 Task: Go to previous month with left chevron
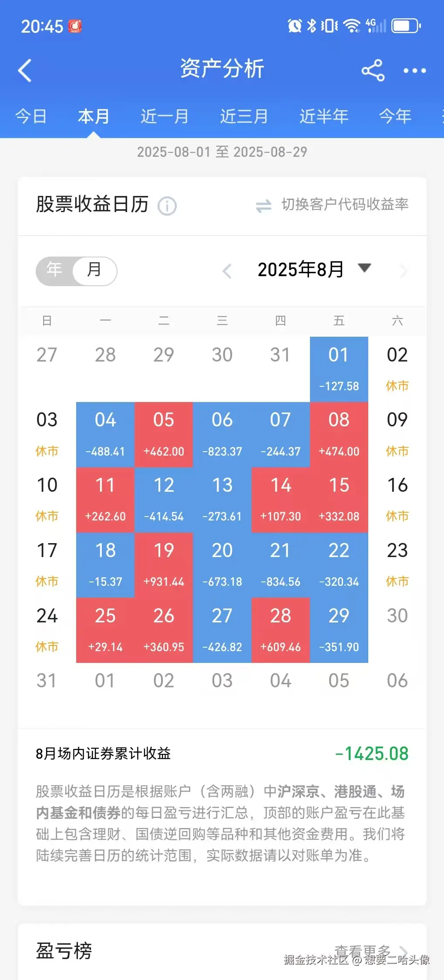click(x=227, y=271)
